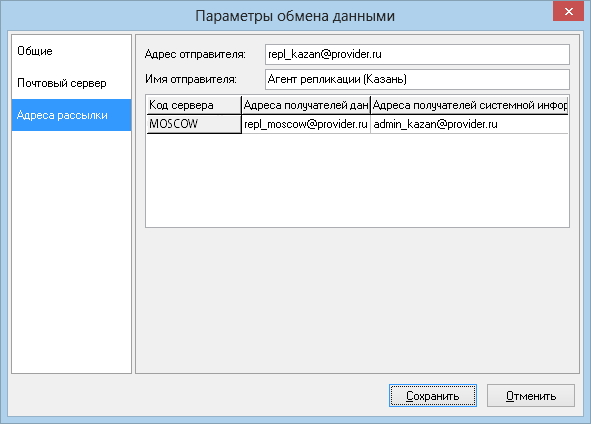Image resolution: width=591 pixels, height=424 pixels.
Task: Cancel changes with the Отменить button
Action: click(531, 396)
